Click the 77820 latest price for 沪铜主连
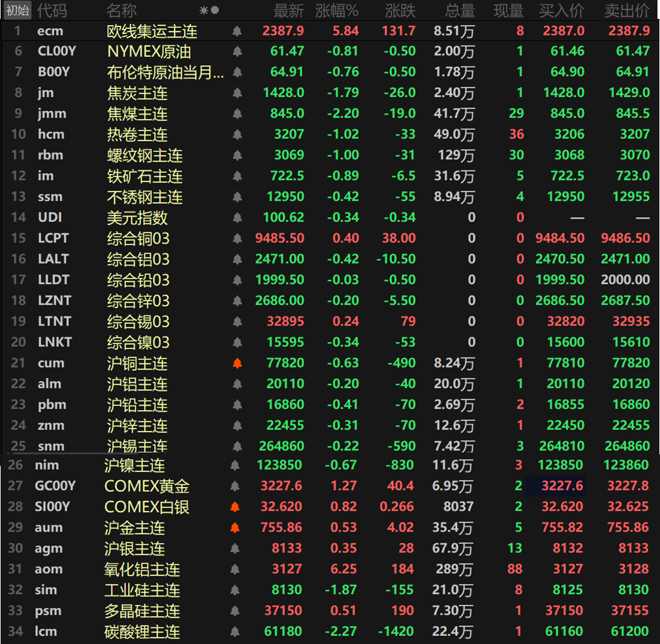The image size is (660, 644). pyautogui.click(x=286, y=363)
